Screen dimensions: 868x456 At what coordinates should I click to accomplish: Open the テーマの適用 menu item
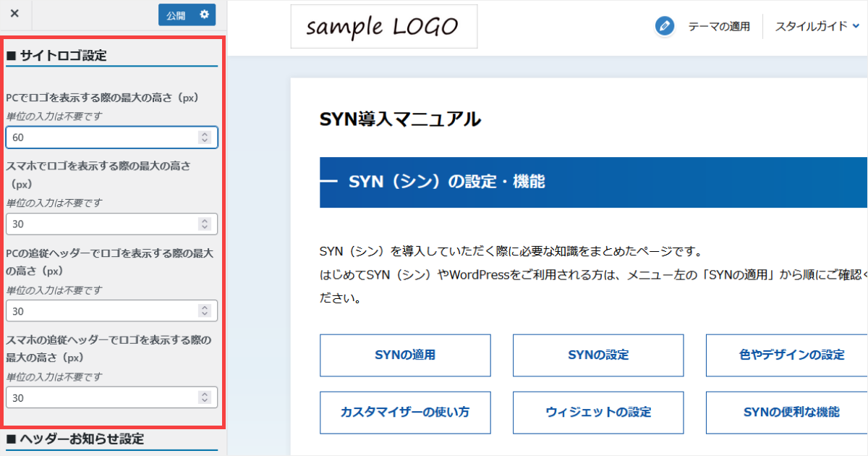point(718,27)
